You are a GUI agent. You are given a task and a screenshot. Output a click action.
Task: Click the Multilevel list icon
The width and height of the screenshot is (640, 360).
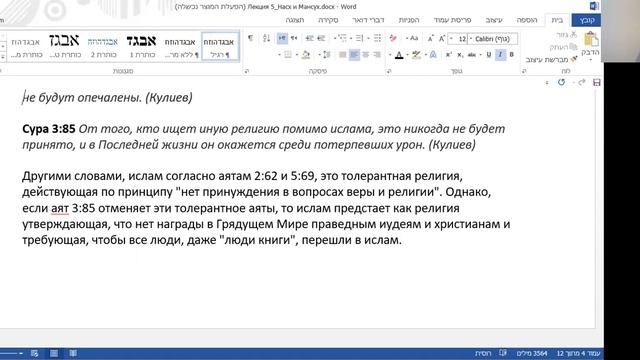click(x=342, y=38)
